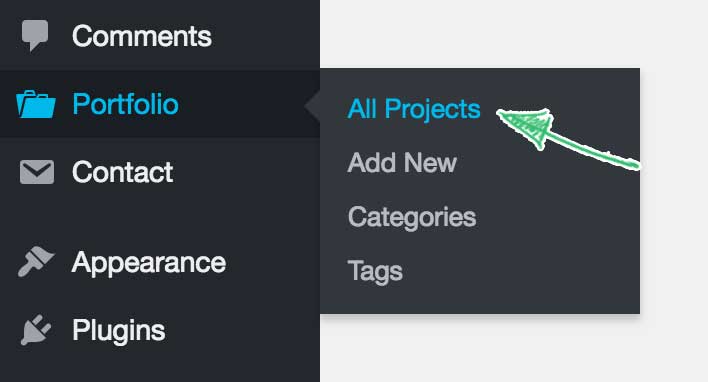Open Tags in the Portfolio submenu

point(375,271)
